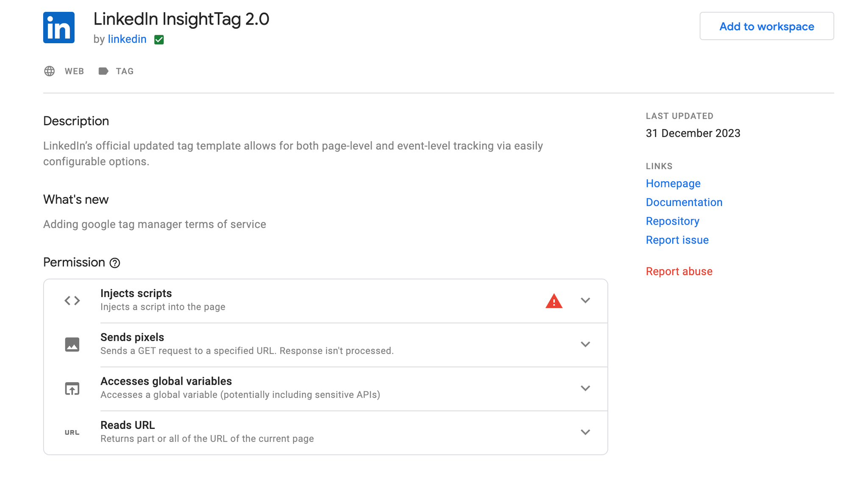Image resolution: width=868 pixels, height=478 pixels.
Task: Click the 31 December 2023 date
Action: coord(693,133)
